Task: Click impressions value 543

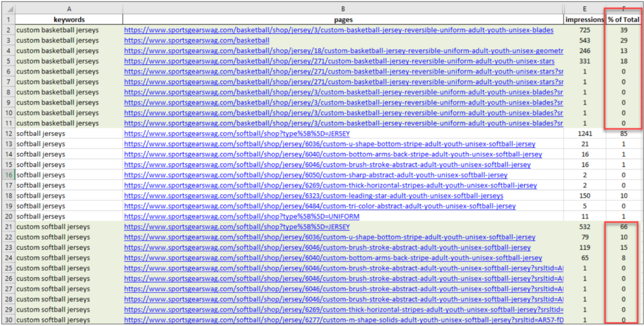Action: [584, 40]
